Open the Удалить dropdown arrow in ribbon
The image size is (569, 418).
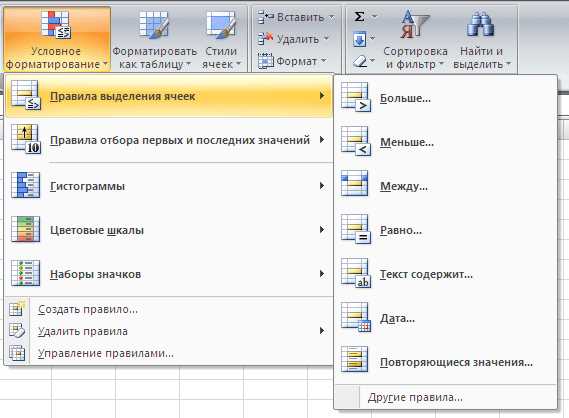(x=326, y=38)
